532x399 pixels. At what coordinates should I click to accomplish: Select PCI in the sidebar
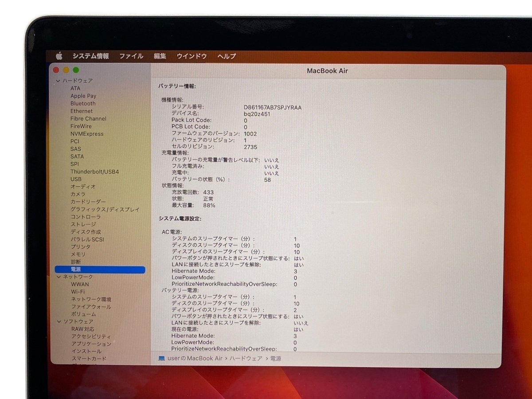click(75, 141)
